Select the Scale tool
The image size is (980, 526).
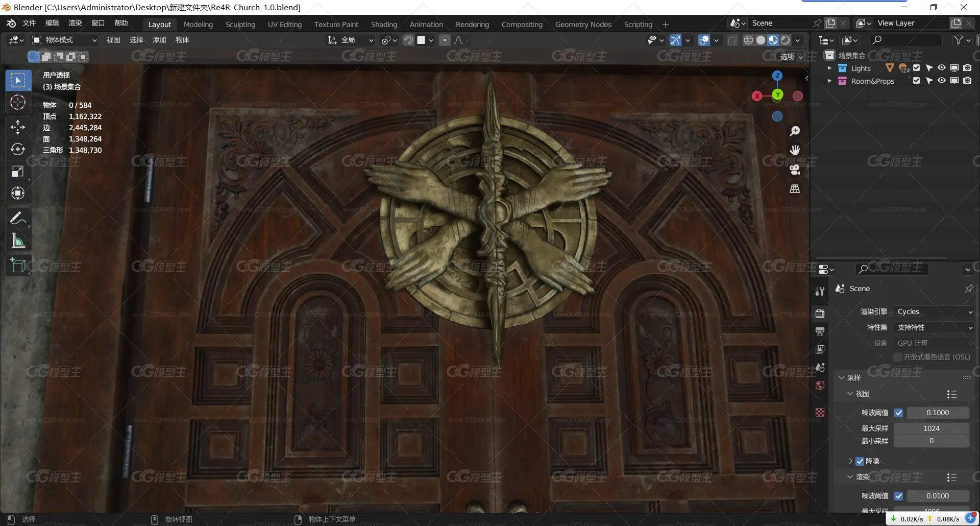18,171
